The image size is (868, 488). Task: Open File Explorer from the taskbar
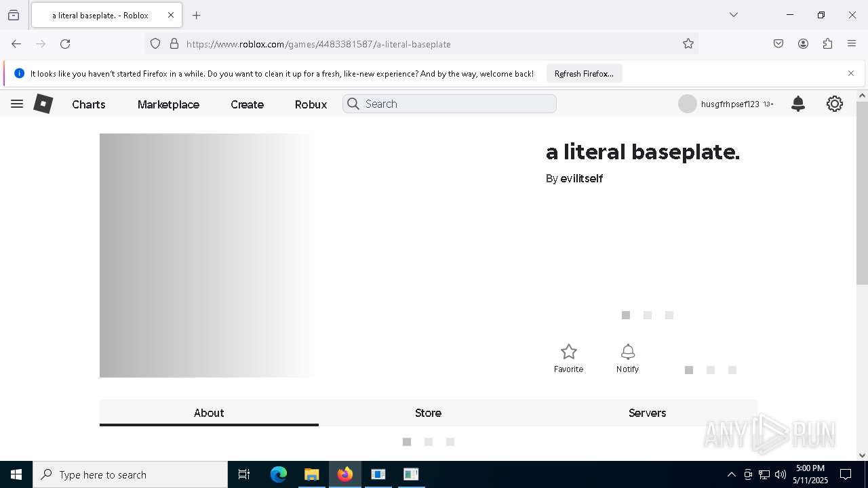pos(311,474)
